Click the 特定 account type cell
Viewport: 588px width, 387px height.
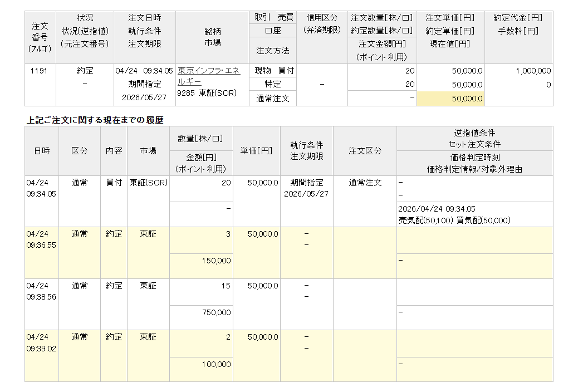[x=273, y=84]
